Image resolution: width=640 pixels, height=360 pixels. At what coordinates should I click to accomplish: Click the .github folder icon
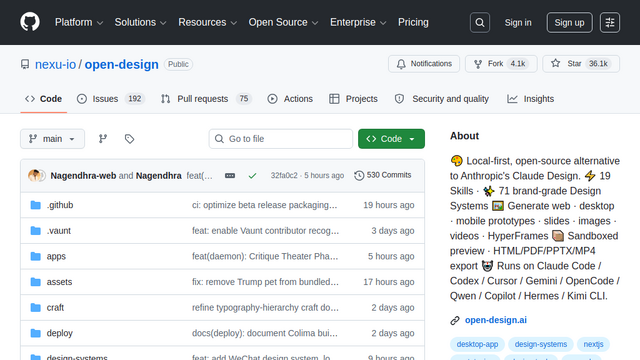click(36, 205)
